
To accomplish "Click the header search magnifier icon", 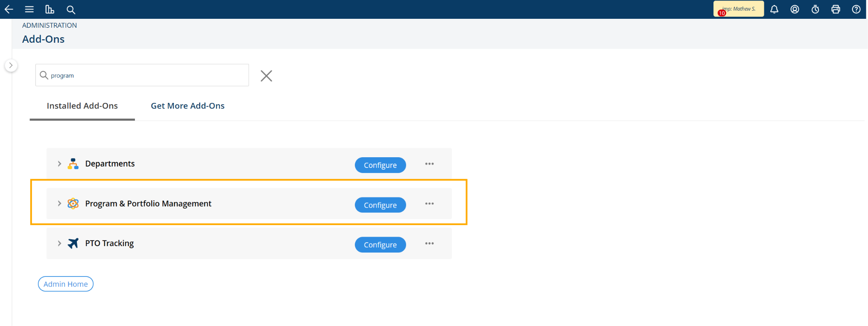I will tap(71, 9).
